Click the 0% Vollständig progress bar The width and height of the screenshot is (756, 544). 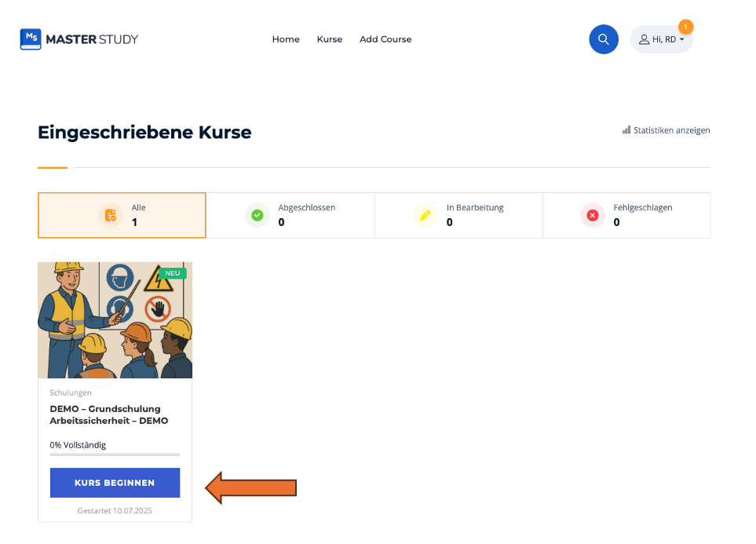[115, 454]
